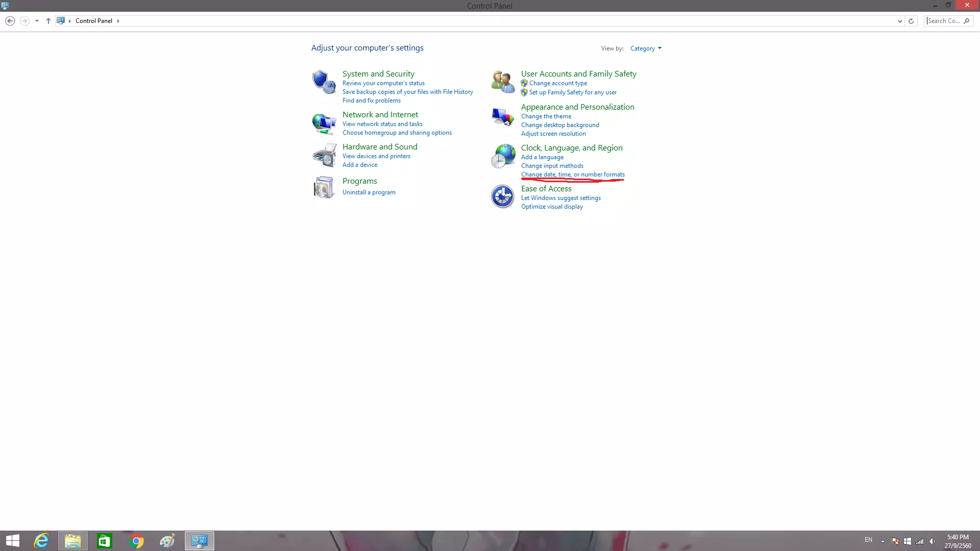Click the User Accounts people icon
This screenshot has height=551, width=980.
503,82
